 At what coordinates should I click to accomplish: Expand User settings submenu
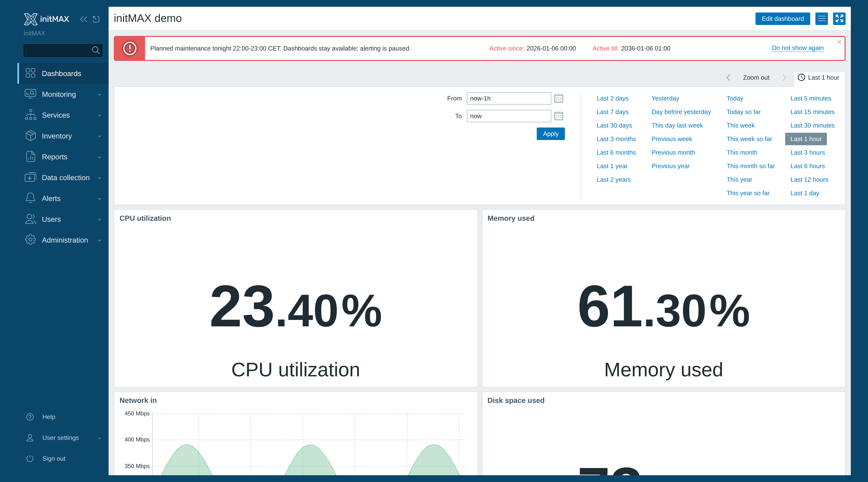point(63,437)
